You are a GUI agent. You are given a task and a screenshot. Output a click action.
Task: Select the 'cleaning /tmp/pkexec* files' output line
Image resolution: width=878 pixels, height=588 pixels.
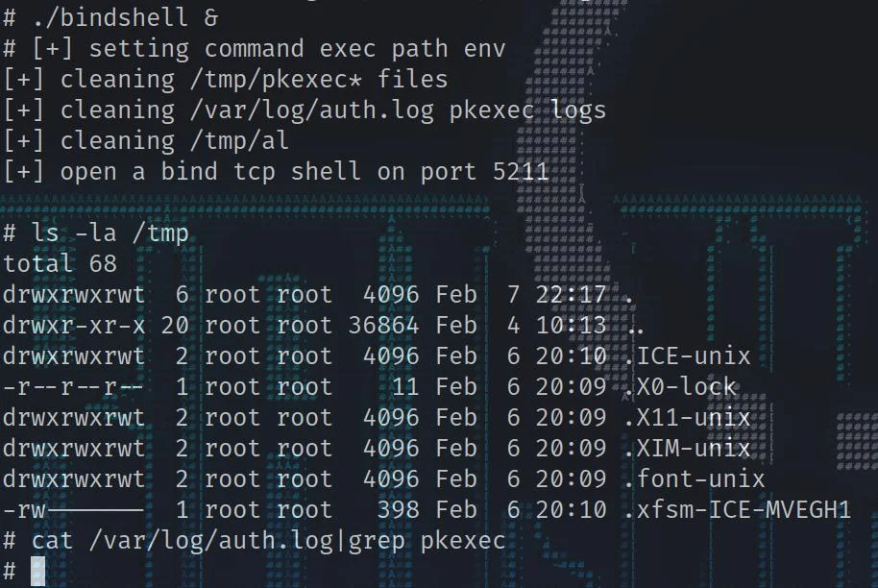(225, 80)
